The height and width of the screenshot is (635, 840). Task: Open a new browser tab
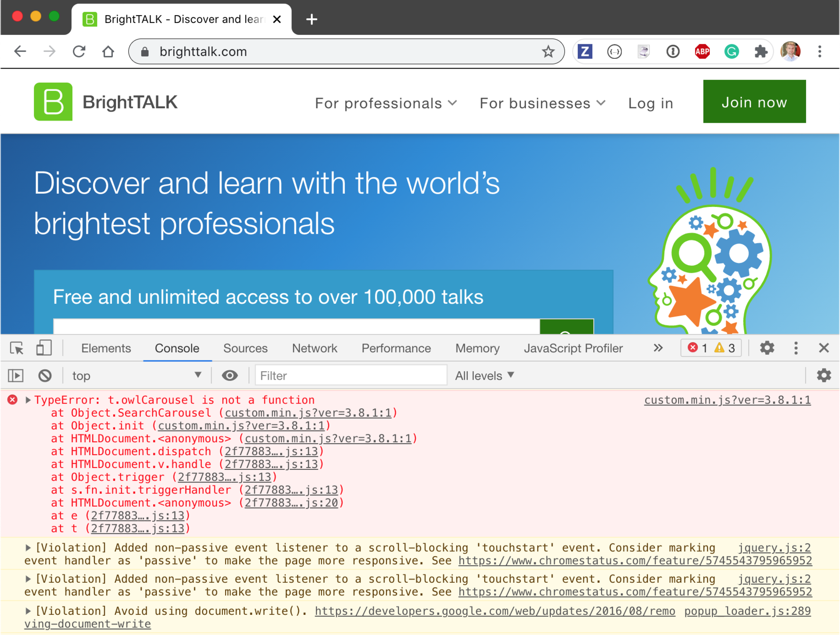(x=312, y=19)
